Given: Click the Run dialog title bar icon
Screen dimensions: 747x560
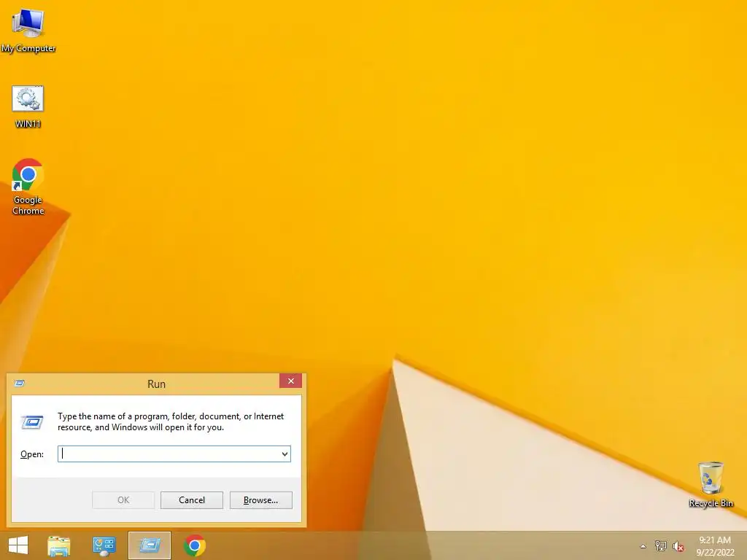Looking at the screenshot, I should pyautogui.click(x=20, y=384).
